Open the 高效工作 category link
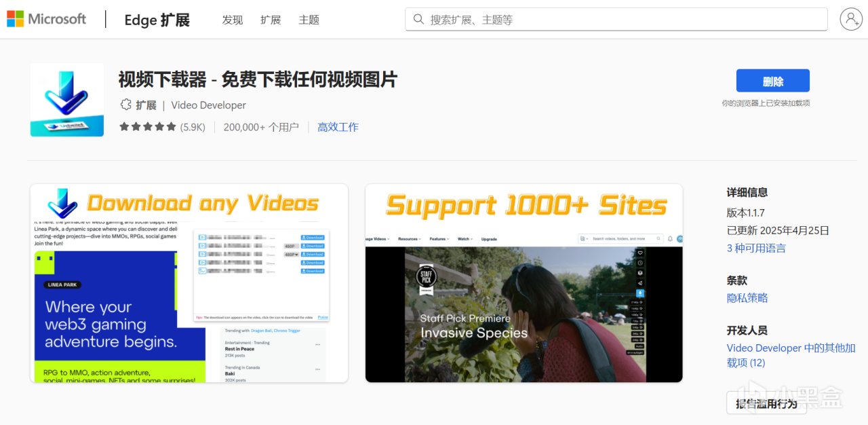The height and width of the screenshot is (425, 868). [x=338, y=127]
